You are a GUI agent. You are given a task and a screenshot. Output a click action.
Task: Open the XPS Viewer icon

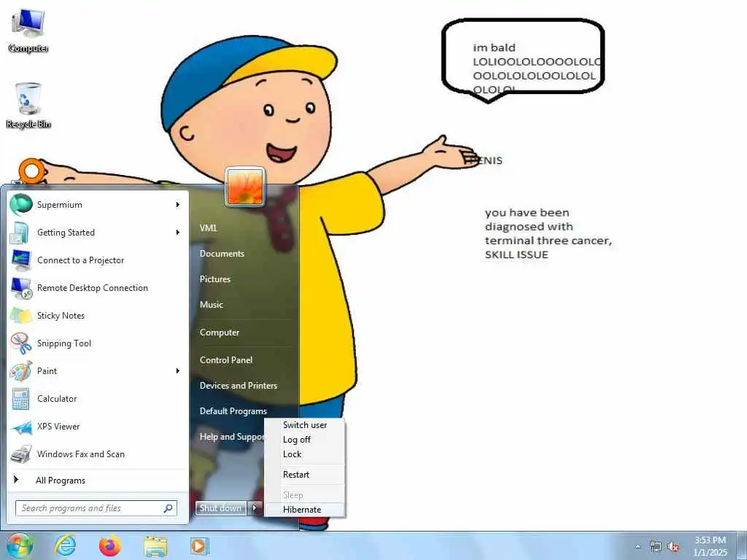click(21, 427)
